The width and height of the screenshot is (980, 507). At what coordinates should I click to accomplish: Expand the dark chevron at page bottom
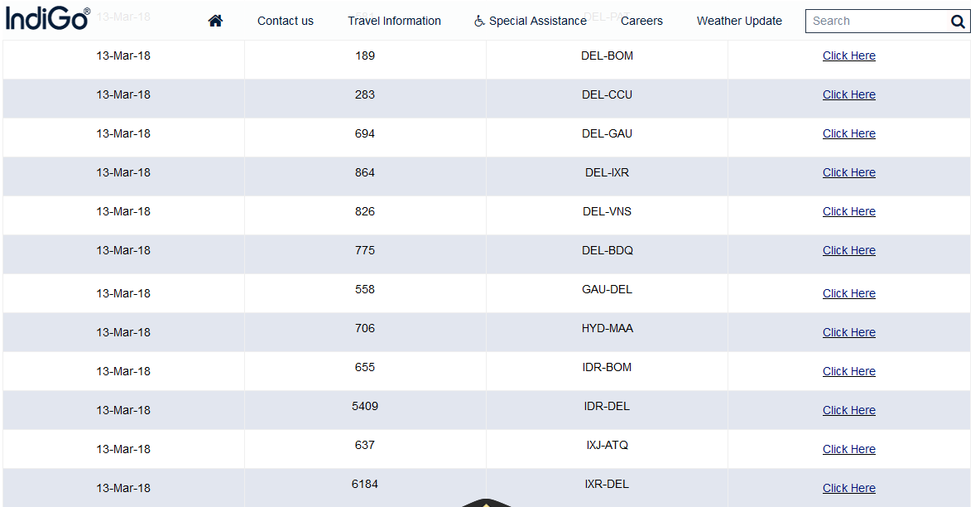tap(487, 502)
